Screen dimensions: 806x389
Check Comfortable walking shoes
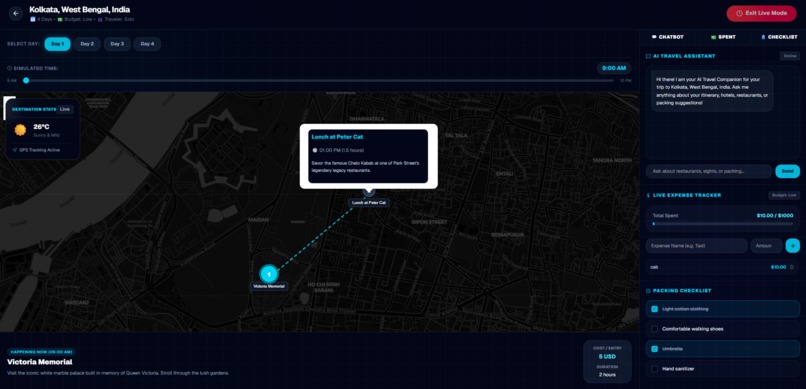[x=654, y=329]
